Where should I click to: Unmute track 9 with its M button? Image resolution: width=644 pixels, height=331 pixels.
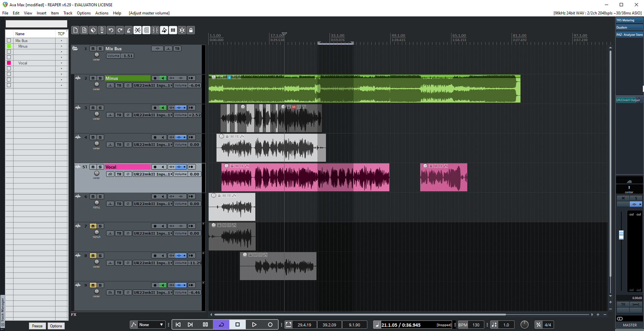pos(93,285)
